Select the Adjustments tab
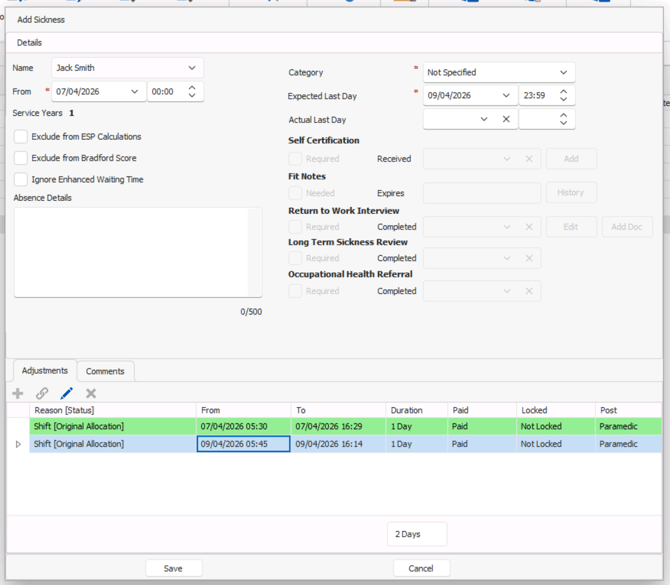Viewport: 670px width, 585px height. 44,371
